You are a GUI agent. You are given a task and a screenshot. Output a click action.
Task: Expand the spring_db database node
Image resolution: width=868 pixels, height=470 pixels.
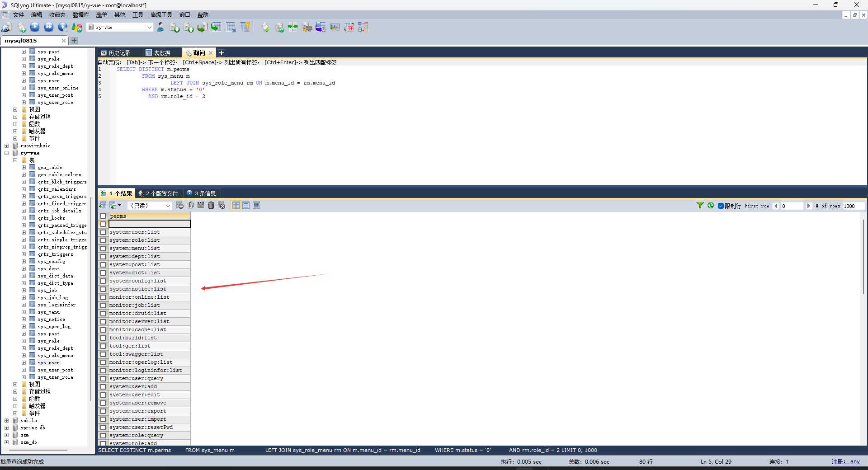pos(6,428)
